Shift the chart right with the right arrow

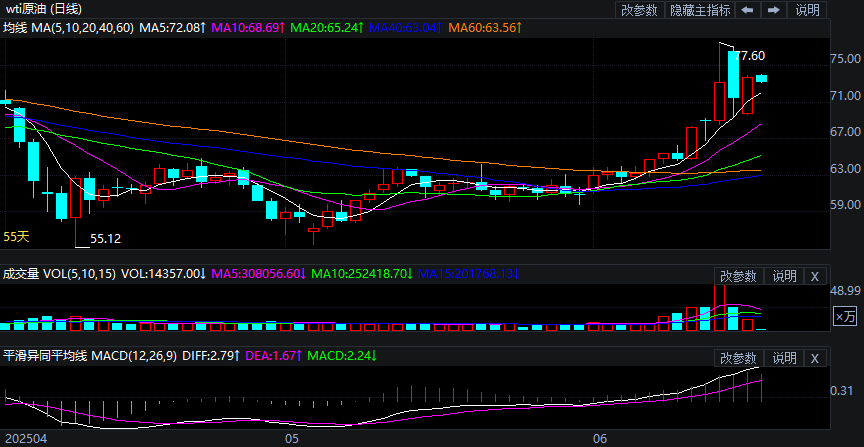click(x=773, y=10)
